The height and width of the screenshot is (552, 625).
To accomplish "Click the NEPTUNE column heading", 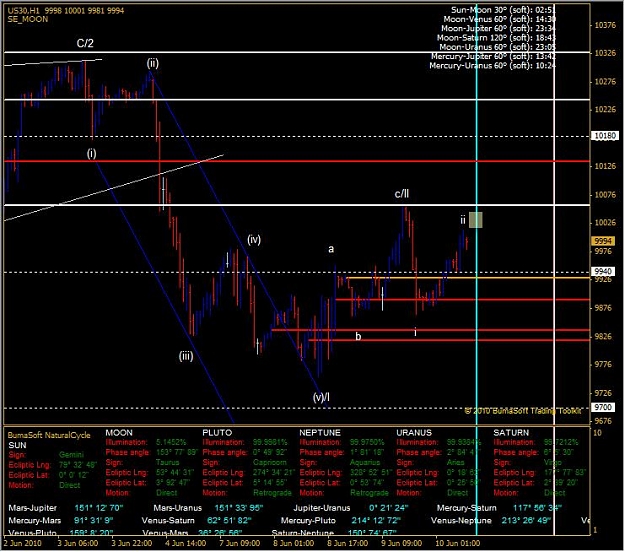I will click(320, 433).
